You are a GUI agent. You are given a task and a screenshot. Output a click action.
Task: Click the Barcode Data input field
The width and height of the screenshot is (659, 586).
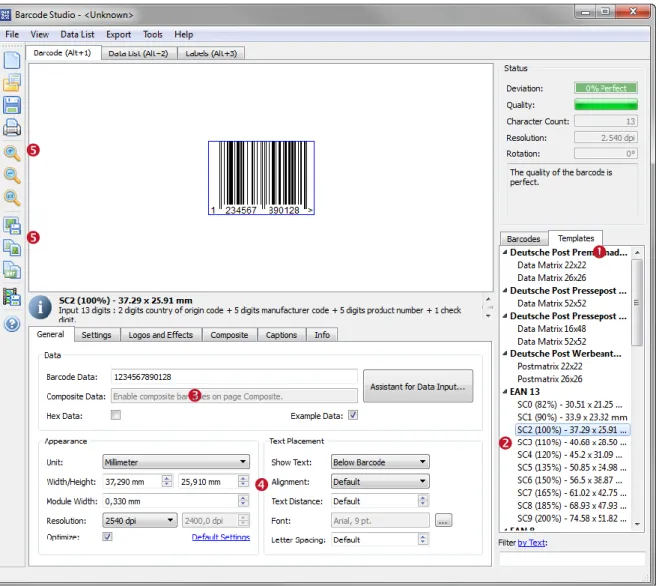point(234,377)
